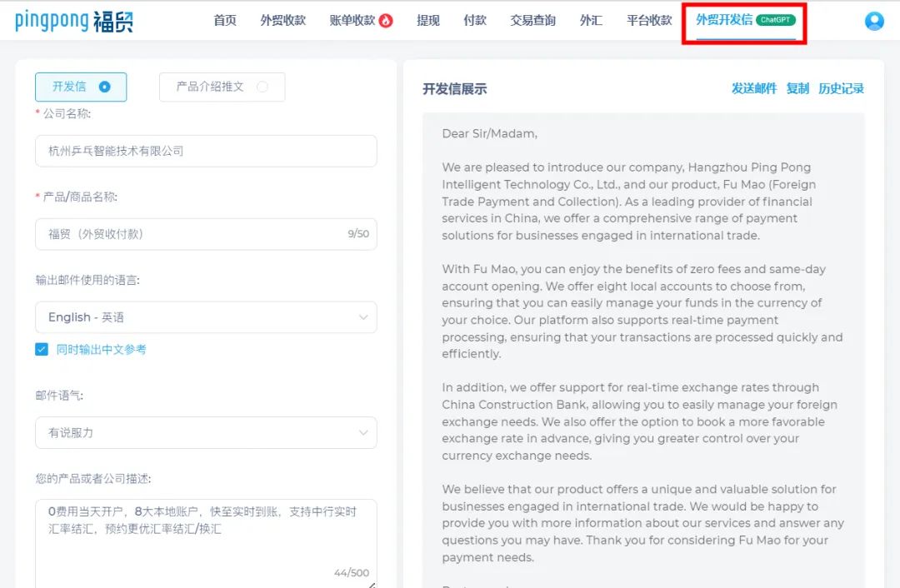
Task: Select the 开发信 radio option
Action: [x=81, y=87]
